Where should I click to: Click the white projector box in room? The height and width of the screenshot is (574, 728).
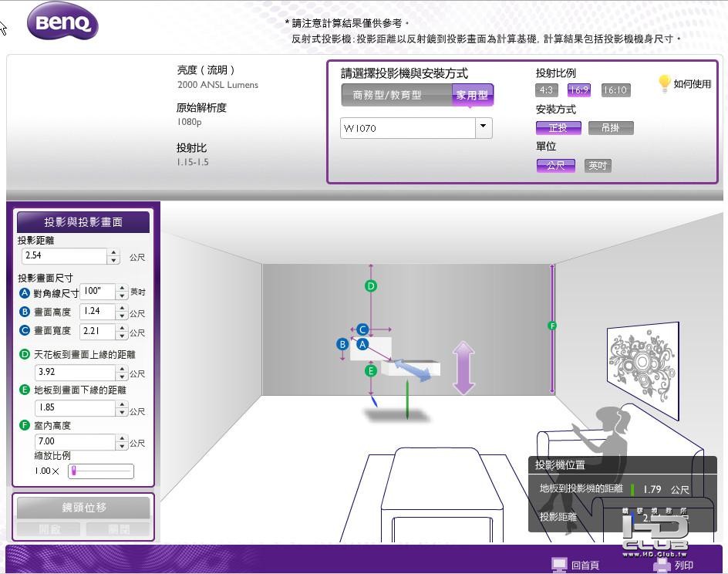(x=410, y=368)
